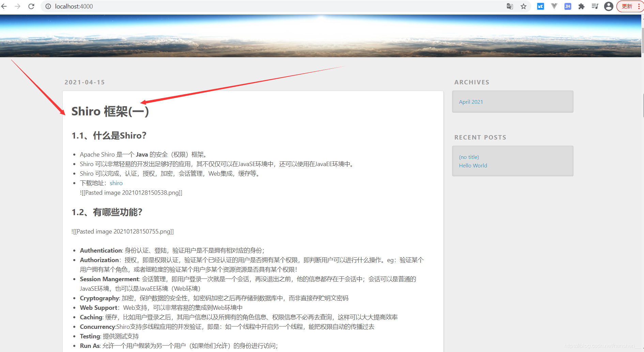Open the JH extension icon

click(568, 6)
